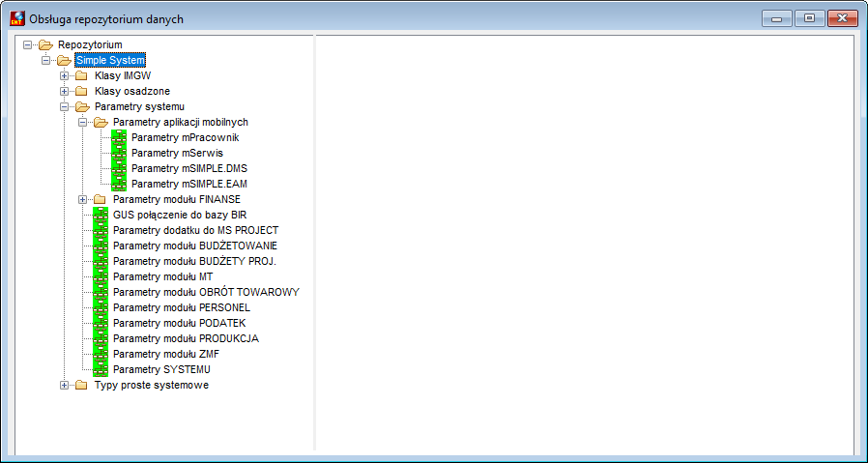Open Parametry dodatku do MS PROJECT
Screen dimensions: 868x463
195,230
